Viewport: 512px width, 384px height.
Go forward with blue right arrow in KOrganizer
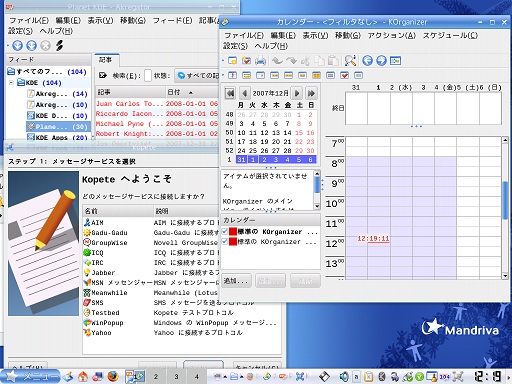pos(381,61)
